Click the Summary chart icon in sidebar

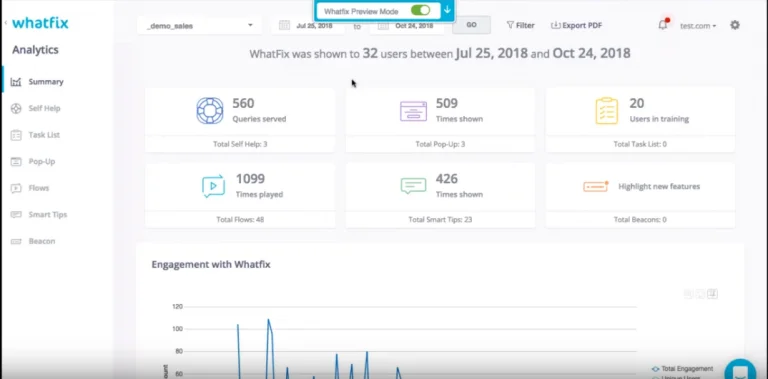tap(16, 82)
